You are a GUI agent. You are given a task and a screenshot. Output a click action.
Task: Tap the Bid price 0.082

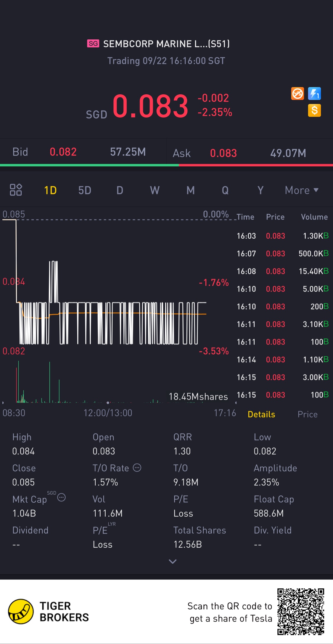[x=63, y=152]
